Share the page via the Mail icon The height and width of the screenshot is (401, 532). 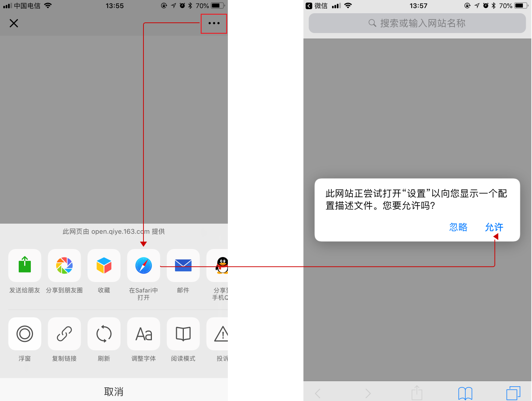pos(183,265)
